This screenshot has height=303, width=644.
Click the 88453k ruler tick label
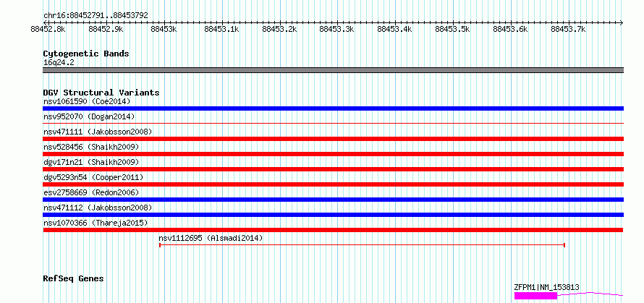tap(164, 30)
